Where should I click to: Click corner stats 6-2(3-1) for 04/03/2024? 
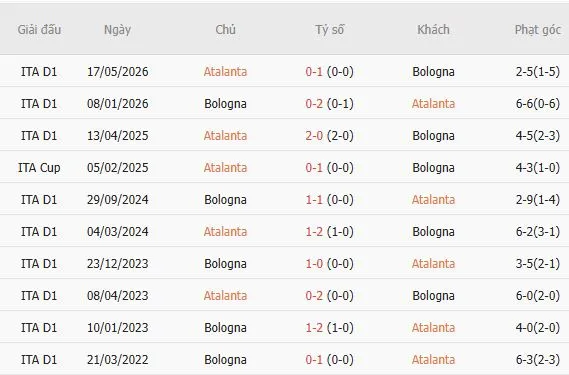[x=538, y=232]
